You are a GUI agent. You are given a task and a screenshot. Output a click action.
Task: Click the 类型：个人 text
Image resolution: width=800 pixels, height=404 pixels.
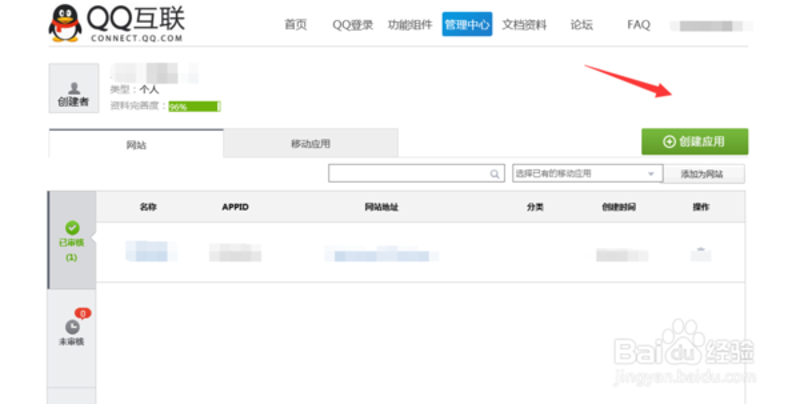click(x=135, y=89)
